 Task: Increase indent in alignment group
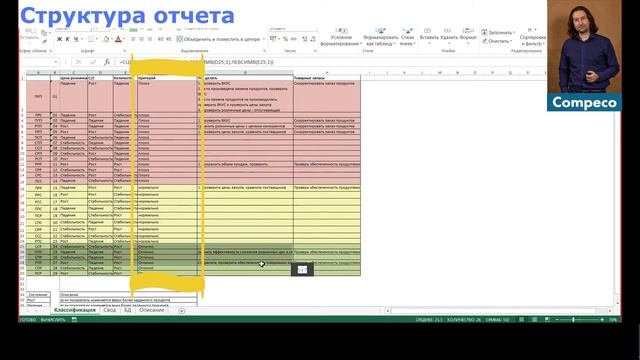point(169,39)
